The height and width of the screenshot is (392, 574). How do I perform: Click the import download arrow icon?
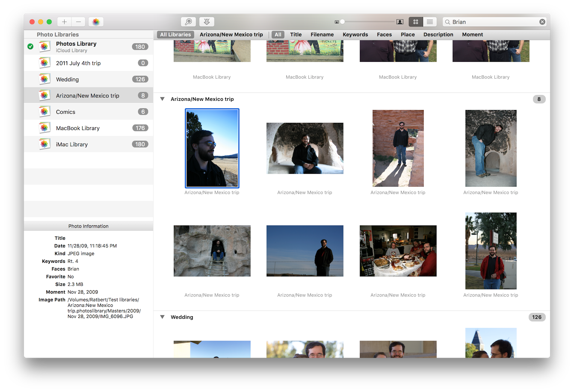click(207, 22)
